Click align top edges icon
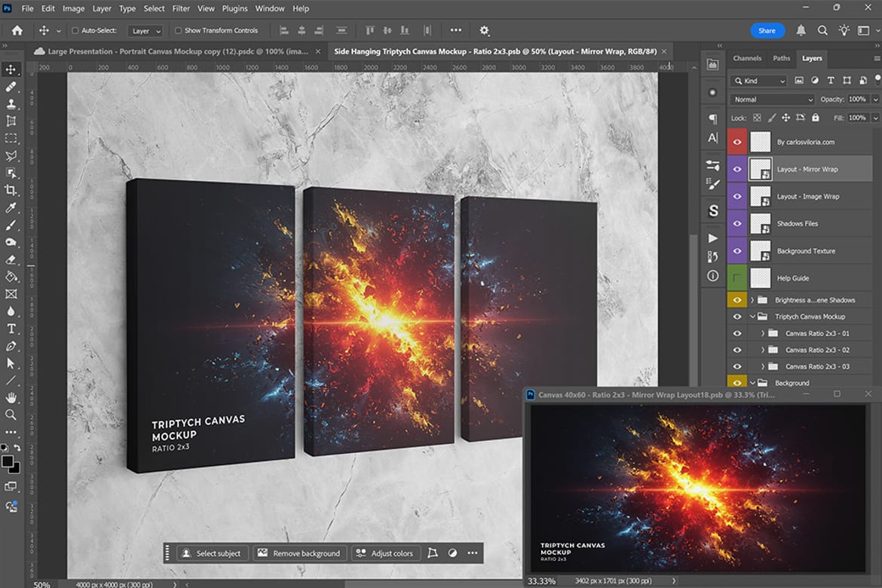 (x=369, y=30)
